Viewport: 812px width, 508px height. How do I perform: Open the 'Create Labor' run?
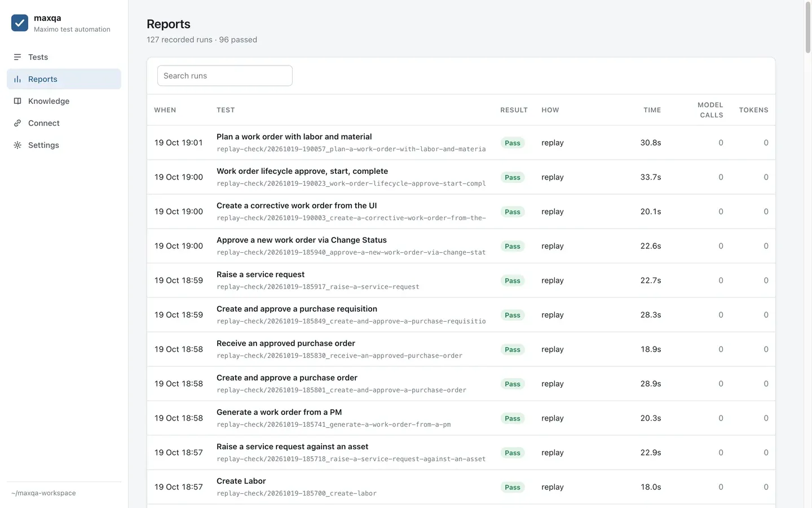(x=241, y=481)
